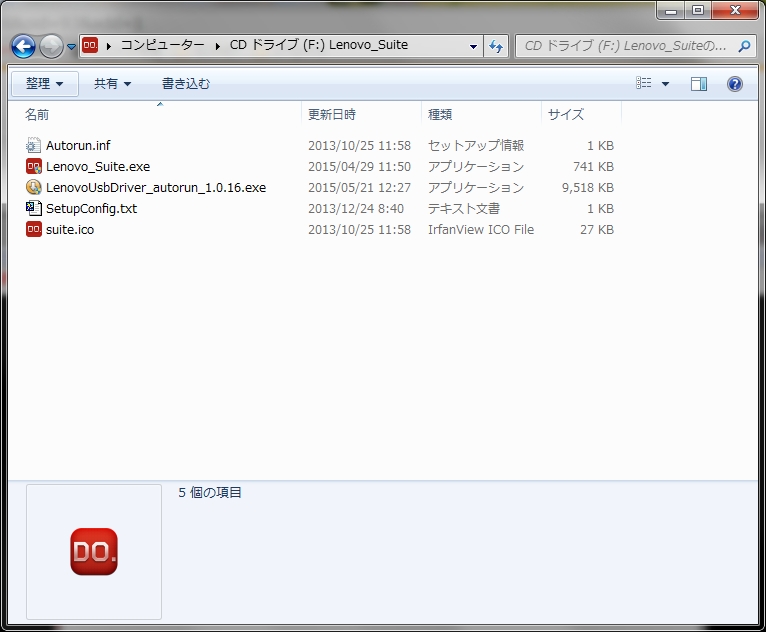Click the large DO. thumbnail in details pane
766x632 pixels.
(x=94, y=551)
